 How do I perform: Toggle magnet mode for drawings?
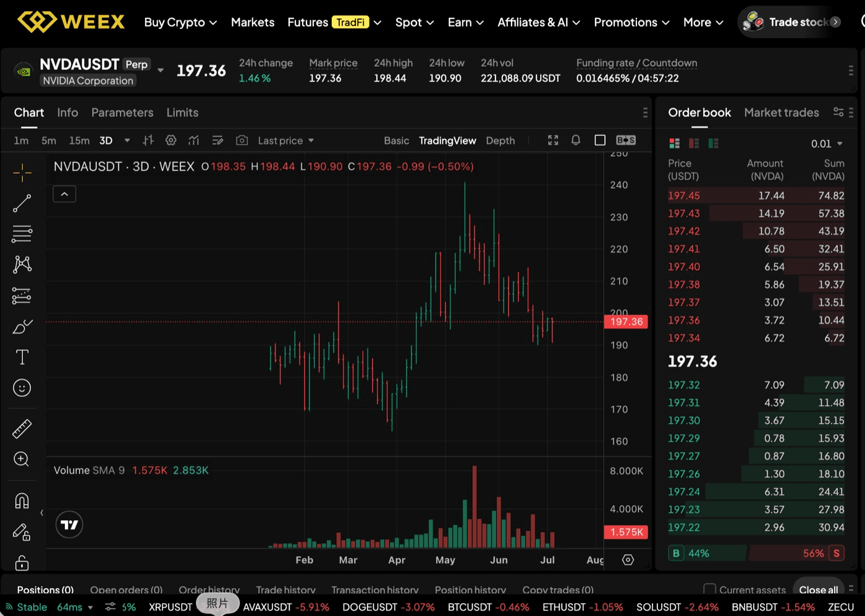tap(22, 500)
